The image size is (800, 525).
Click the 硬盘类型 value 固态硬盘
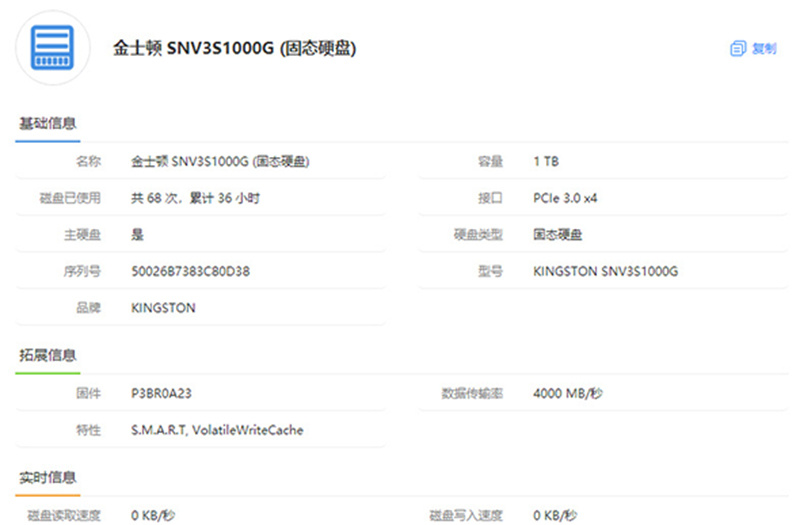coord(557,235)
